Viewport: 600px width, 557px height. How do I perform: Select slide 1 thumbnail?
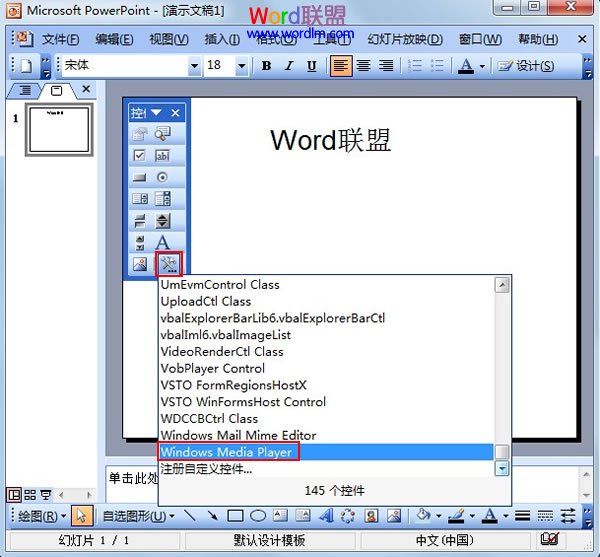59,130
